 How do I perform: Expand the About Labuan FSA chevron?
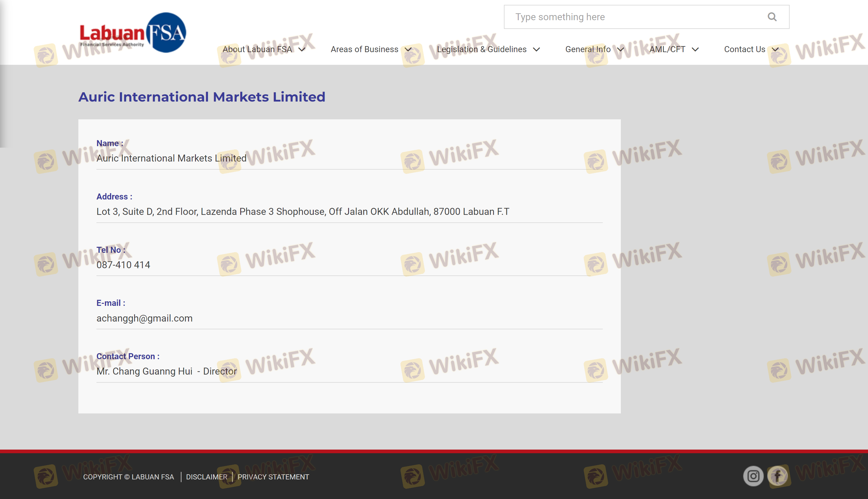click(302, 50)
